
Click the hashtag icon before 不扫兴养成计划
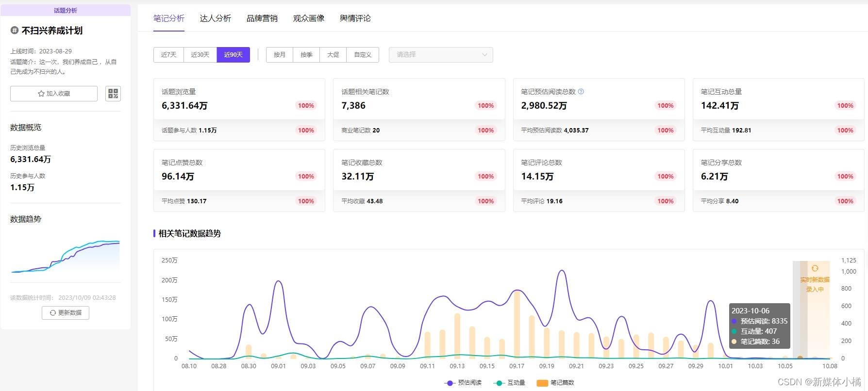pyautogui.click(x=15, y=31)
